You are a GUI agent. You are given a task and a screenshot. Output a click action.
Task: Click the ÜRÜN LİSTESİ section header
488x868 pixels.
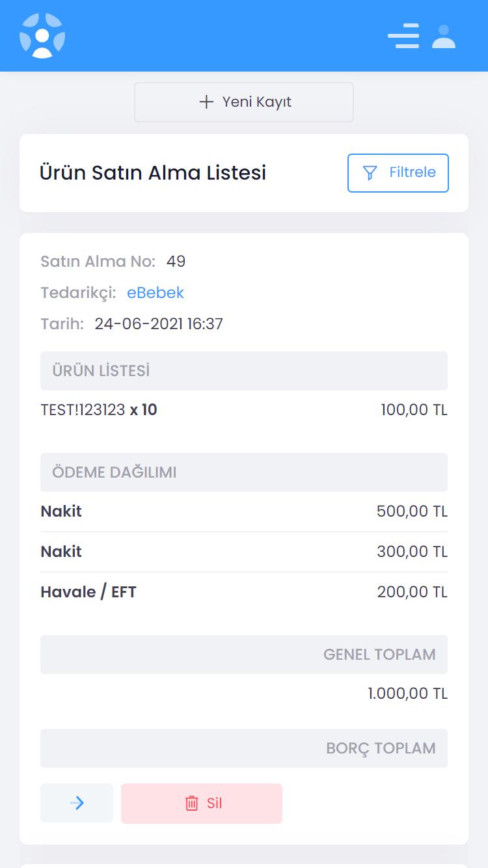pos(244,371)
